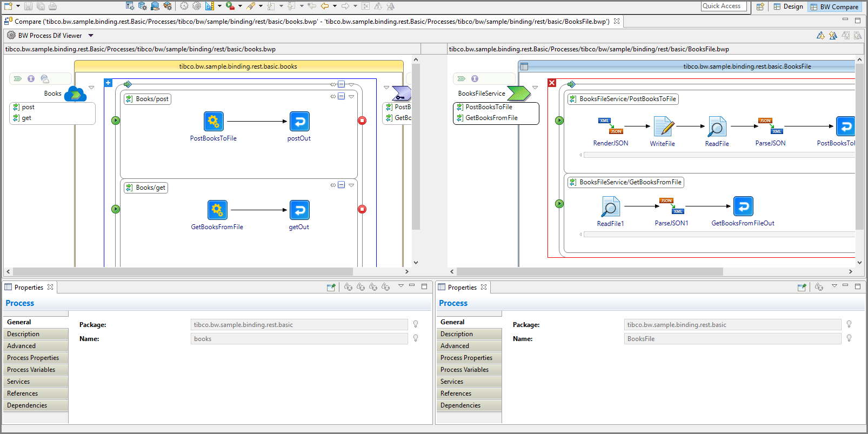Expand the Books/get group chevron menu

[x=351, y=185]
